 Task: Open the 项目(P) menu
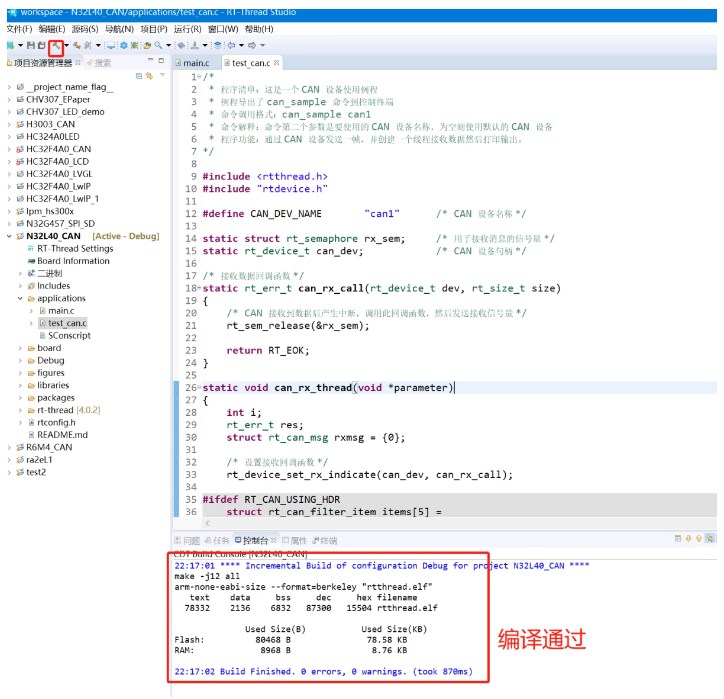click(x=154, y=29)
